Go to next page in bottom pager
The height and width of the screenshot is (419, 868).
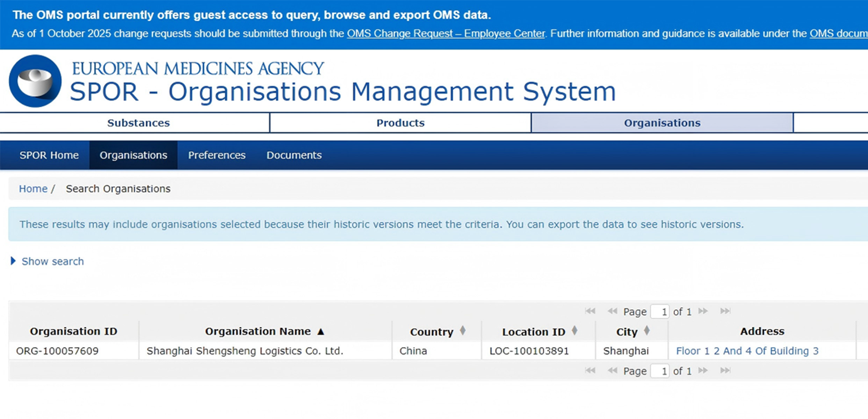tap(703, 371)
